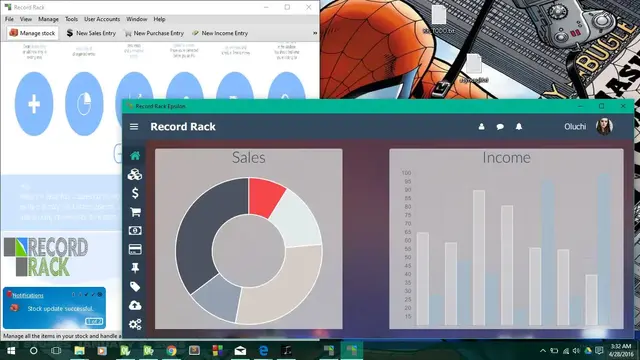Open Microsoft Edge from the taskbar

[x=264, y=351]
